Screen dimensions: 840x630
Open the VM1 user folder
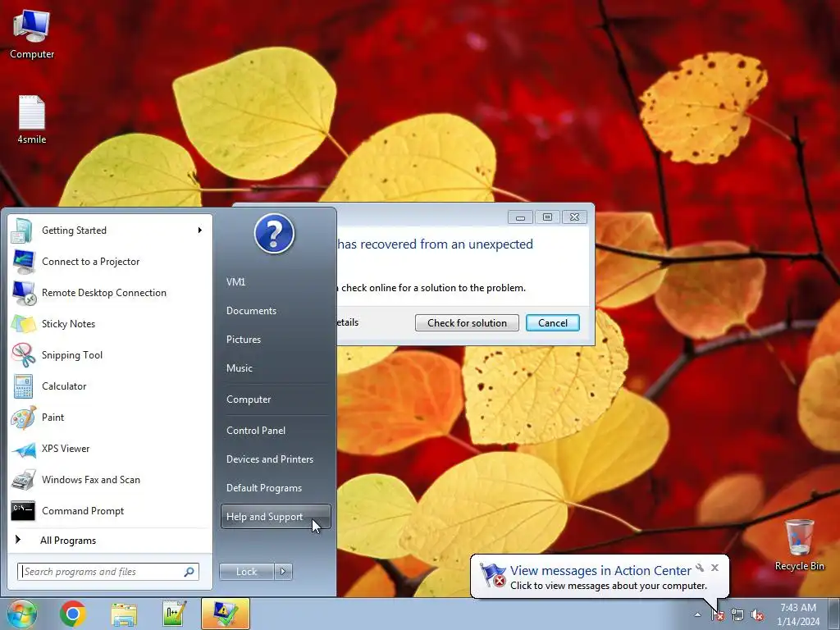(276, 282)
